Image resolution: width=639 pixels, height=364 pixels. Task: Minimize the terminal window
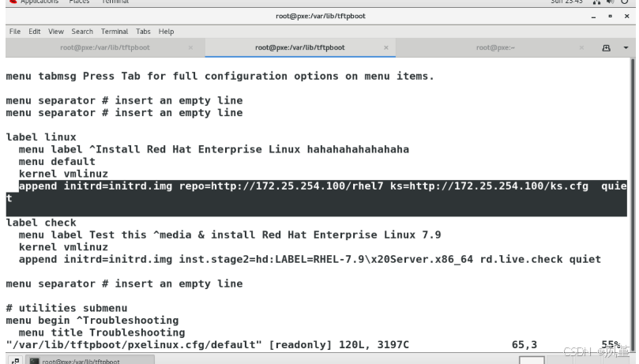pyautogui.click(x=593, y=17)
